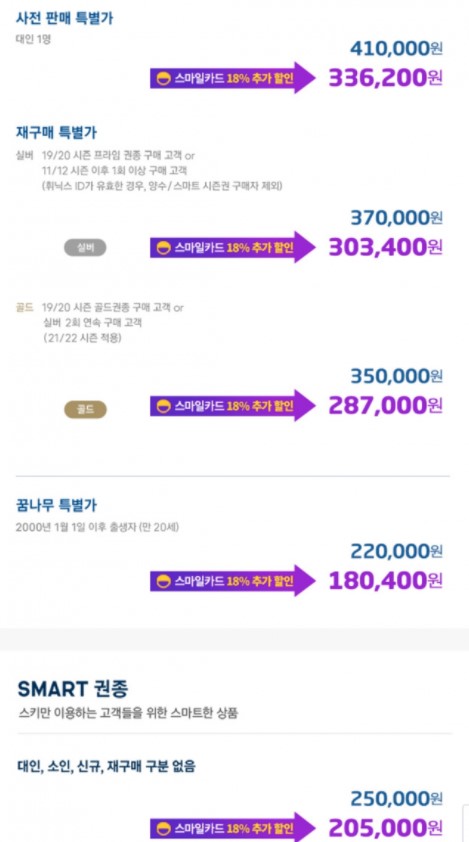The height and width of the screenshot is (842, 469).
Task: Click the smile icon in the 실버 discount banner
Action: 163,248
